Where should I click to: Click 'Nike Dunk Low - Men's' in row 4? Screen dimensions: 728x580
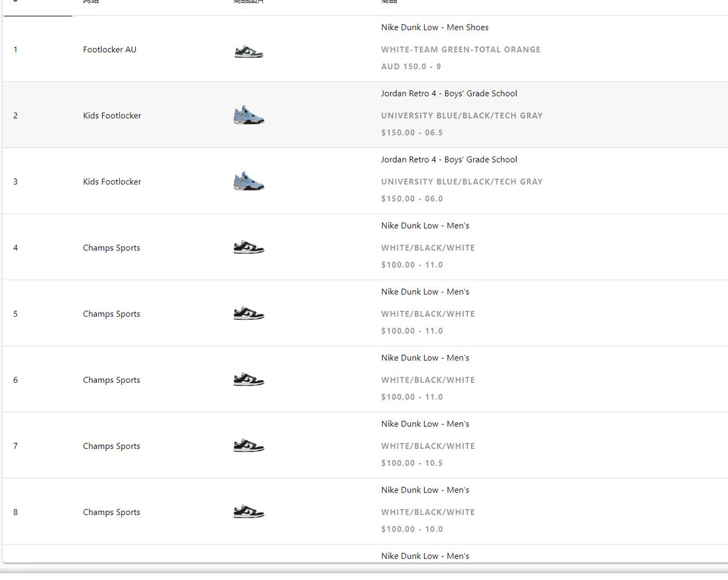pos(425,226)
